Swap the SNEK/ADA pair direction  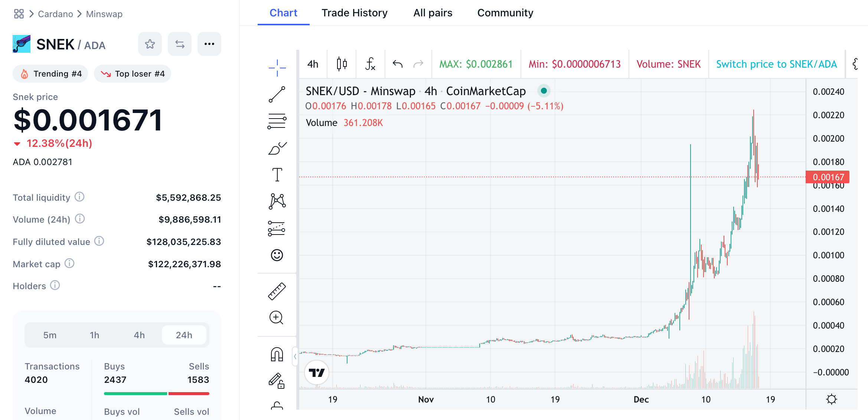point(180,44)
